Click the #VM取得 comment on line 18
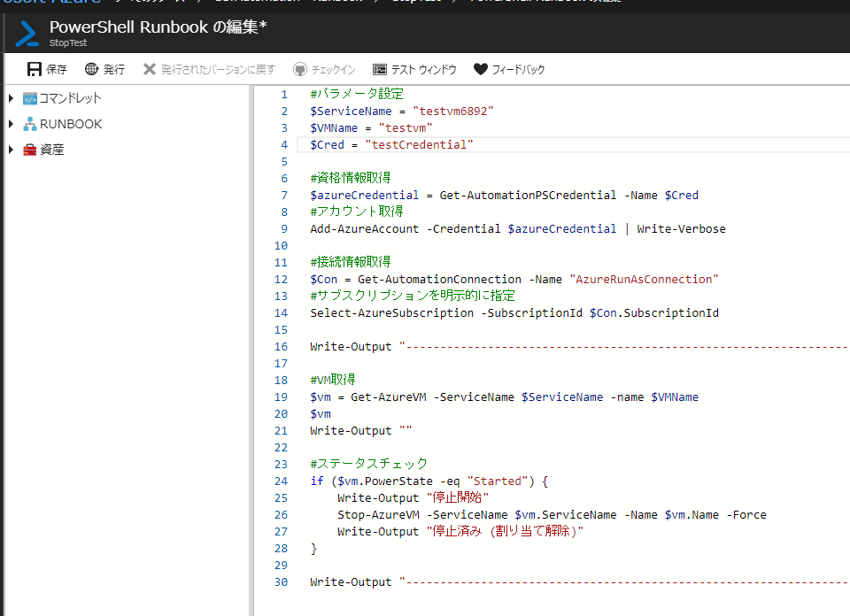The image size is (850, 616). pyautogui.click(x=333, y=380)
